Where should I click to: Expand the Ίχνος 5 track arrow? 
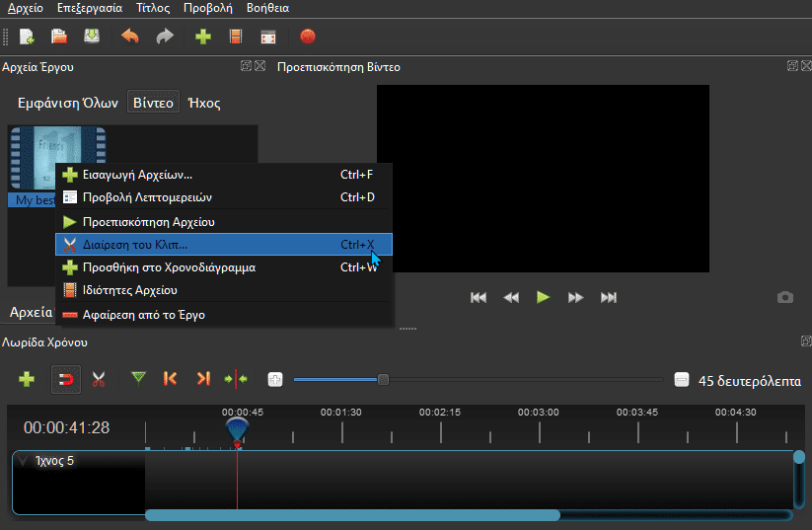(x=23, y=461)
